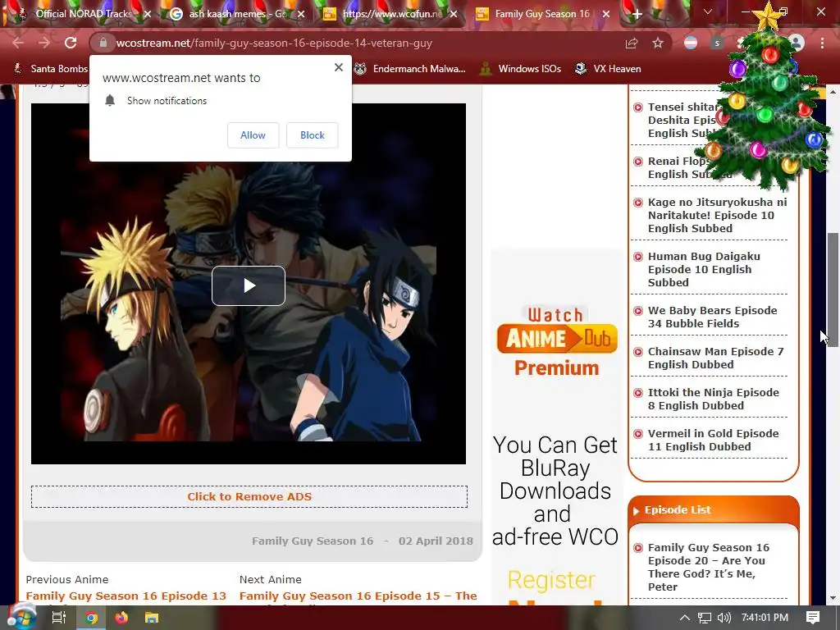This screenshot has width=840, height=630.
Task: Open Human Bug Daigaku Episode 10 link
Action: coord(703,269)
